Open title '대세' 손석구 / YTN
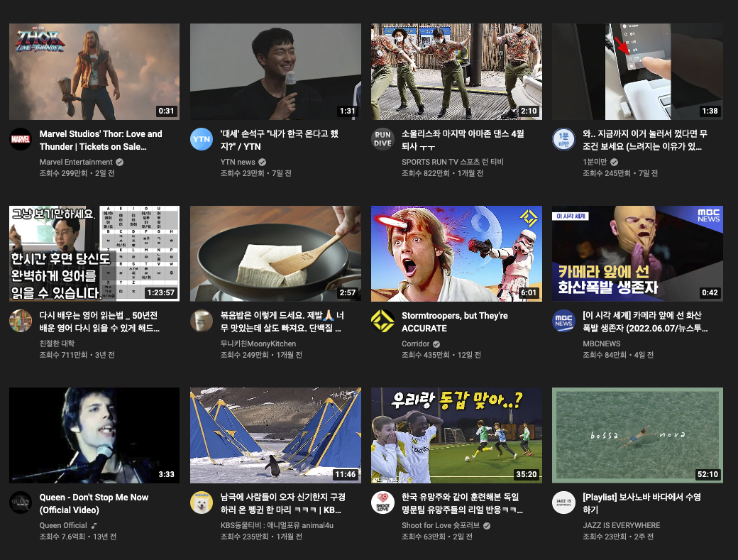 click(280, 141)
